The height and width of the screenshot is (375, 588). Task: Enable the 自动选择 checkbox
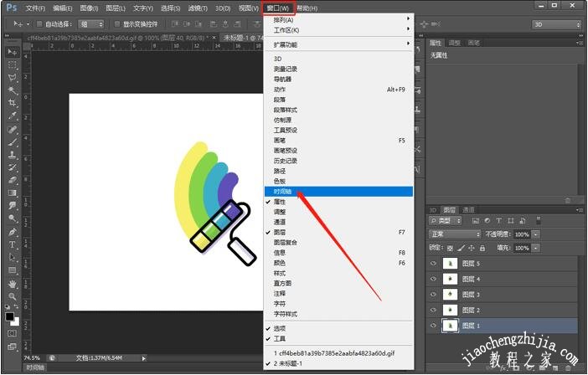39,24
